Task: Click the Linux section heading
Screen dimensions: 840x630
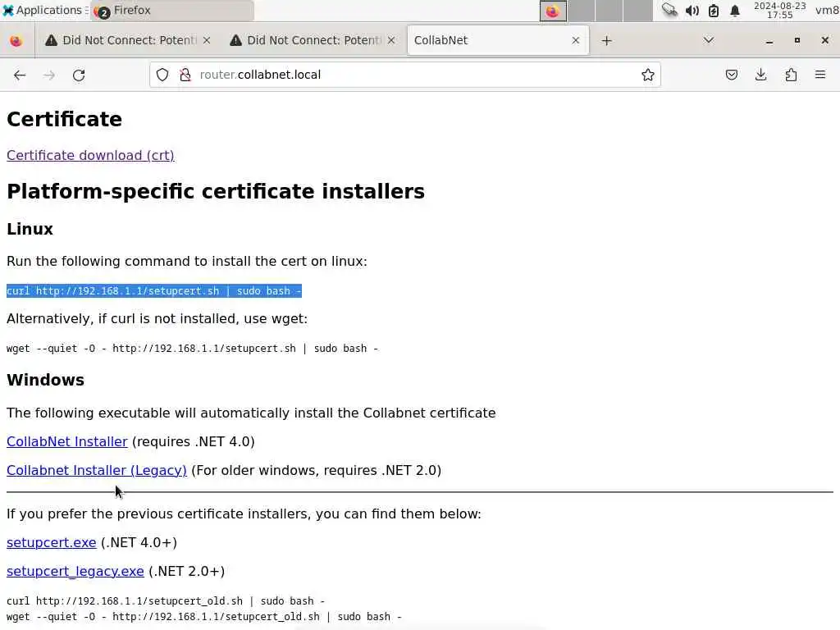Action: pos(30,229)
